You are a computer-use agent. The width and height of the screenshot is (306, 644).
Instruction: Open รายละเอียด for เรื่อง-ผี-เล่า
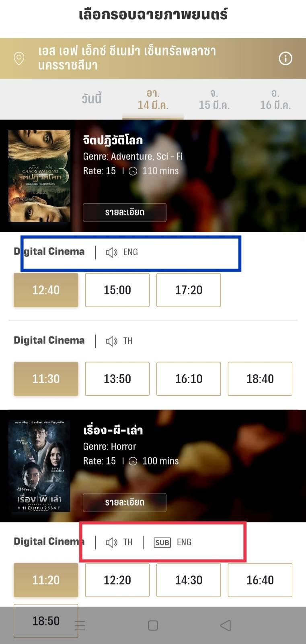click(x=125, y=502)
